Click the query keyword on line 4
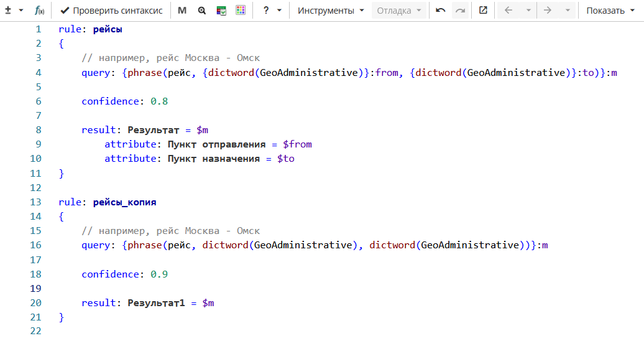The height and width of the screenshot is (341, 644). [96, 73]
